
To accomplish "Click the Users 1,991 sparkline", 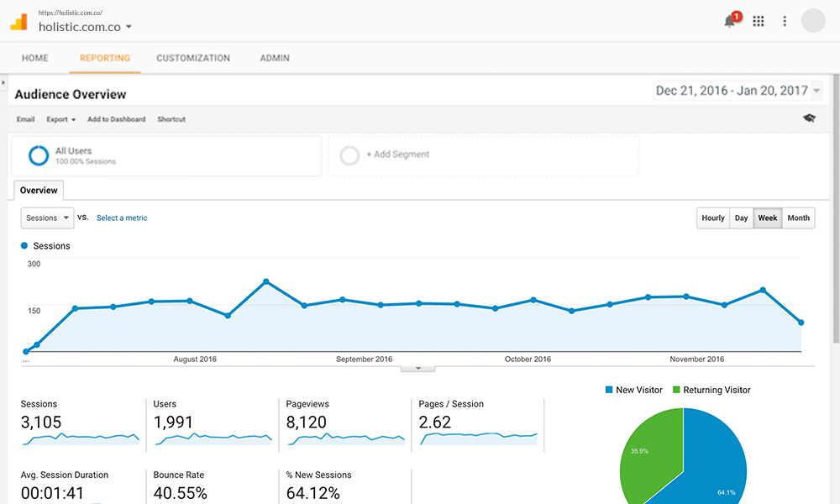I will (x=213, y=439).
